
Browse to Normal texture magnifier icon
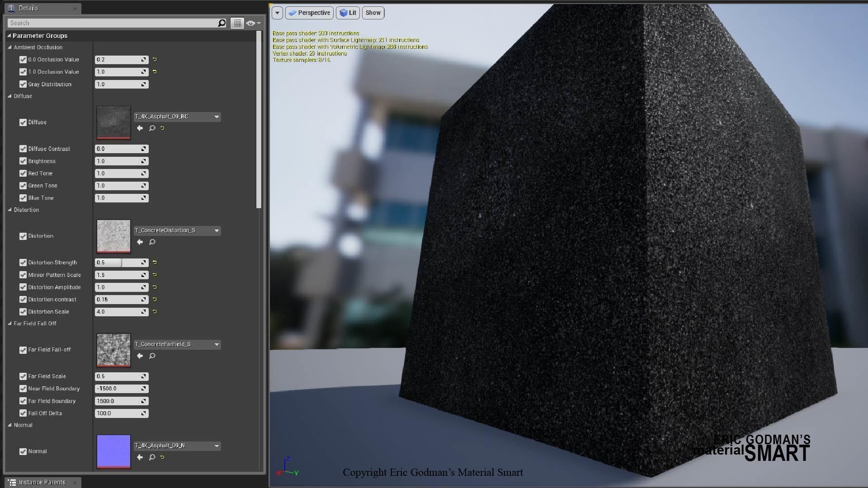click(152, 457)
